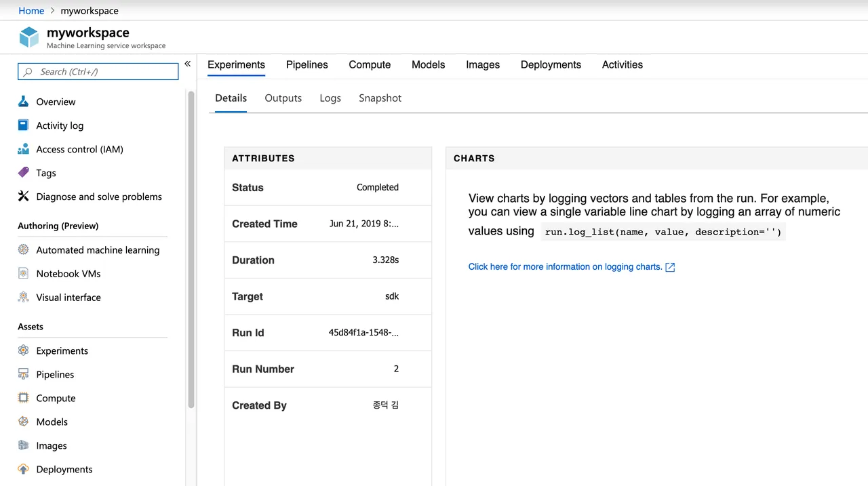
Task: Click the Created By value 종덕 김
Action: (x=386, y=405)
